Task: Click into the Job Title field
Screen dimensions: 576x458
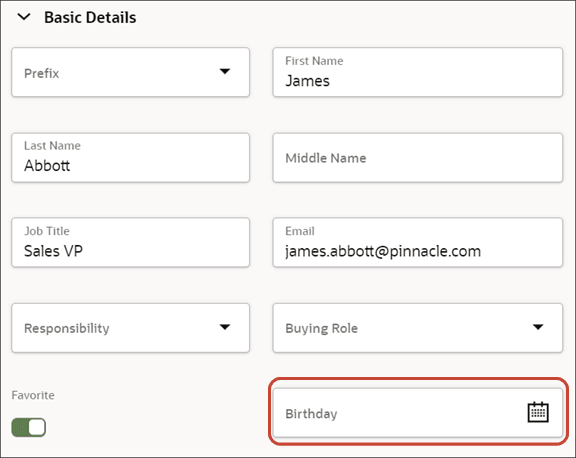Action: 130,242
